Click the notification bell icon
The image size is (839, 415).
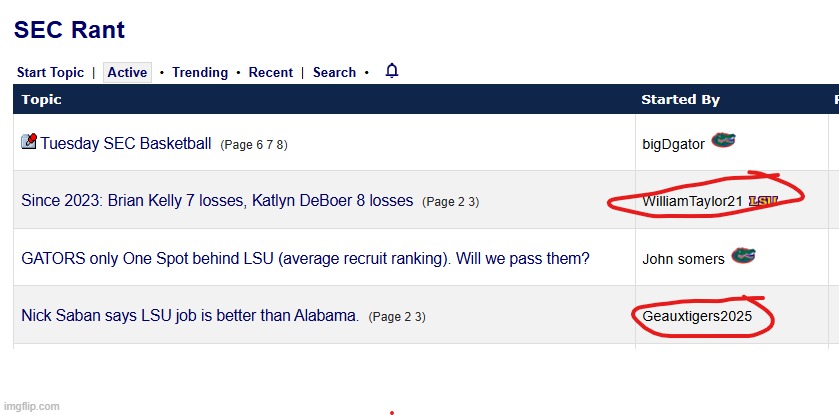pos(392,71)
